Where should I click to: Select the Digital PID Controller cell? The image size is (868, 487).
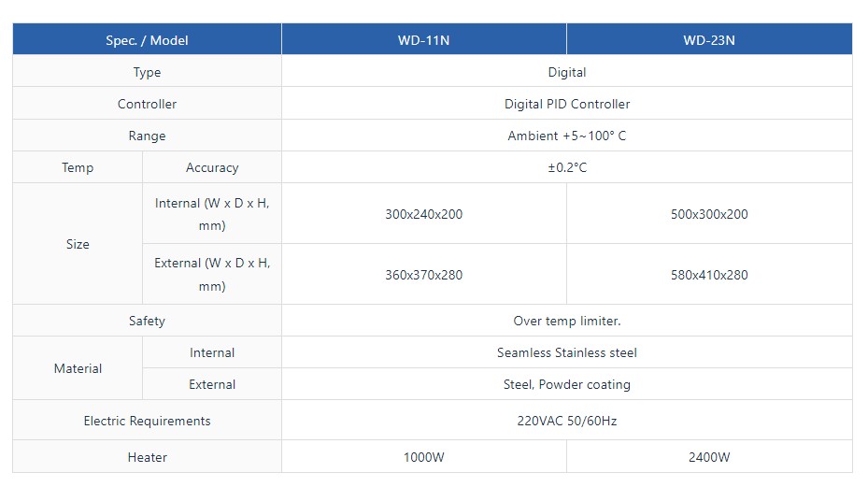point(566,104)
